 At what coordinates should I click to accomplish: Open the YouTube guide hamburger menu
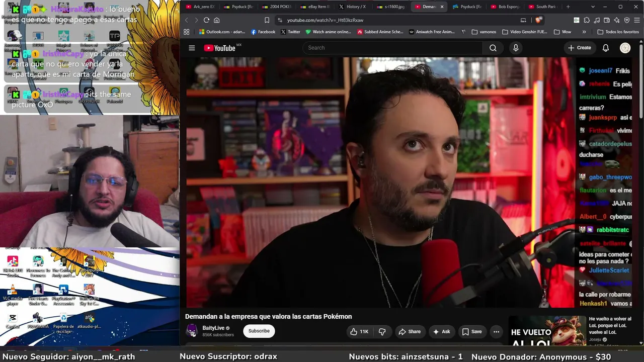(192, 48)
